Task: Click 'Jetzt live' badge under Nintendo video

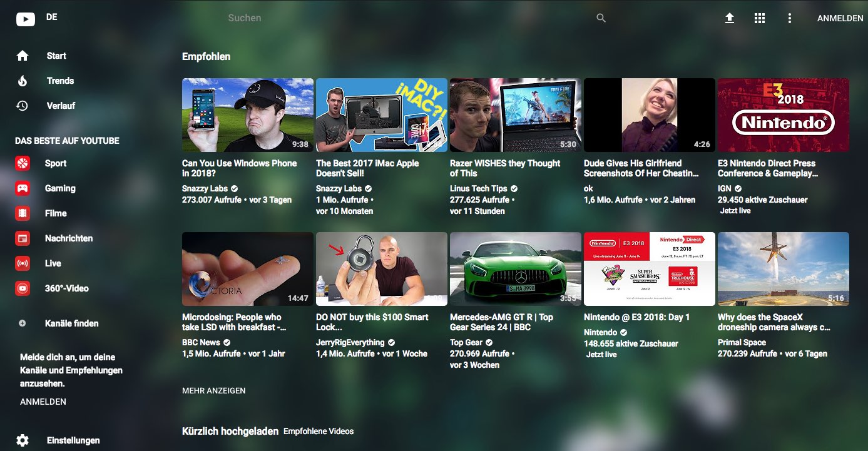Action: (x=601, y=355)
